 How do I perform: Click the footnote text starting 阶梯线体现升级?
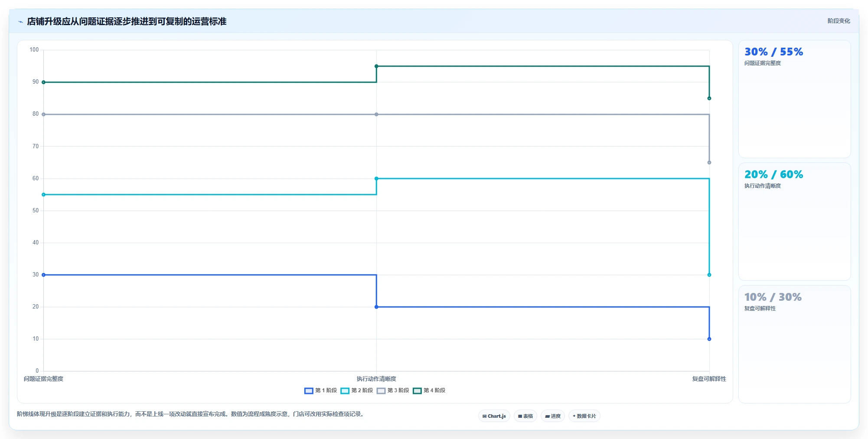pos(191,414)
